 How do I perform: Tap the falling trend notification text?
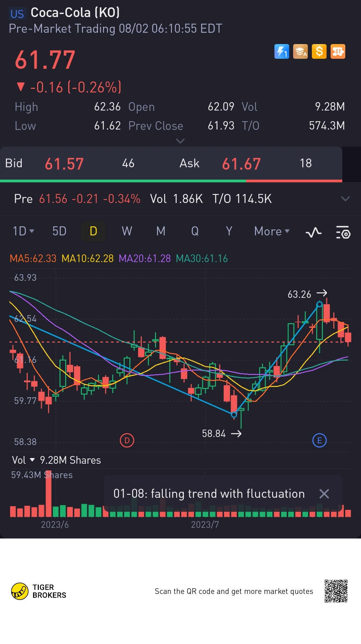(x=209, y=494)
